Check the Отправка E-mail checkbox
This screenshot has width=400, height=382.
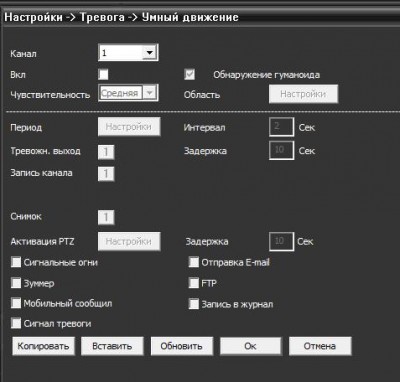tap(194, 262)
